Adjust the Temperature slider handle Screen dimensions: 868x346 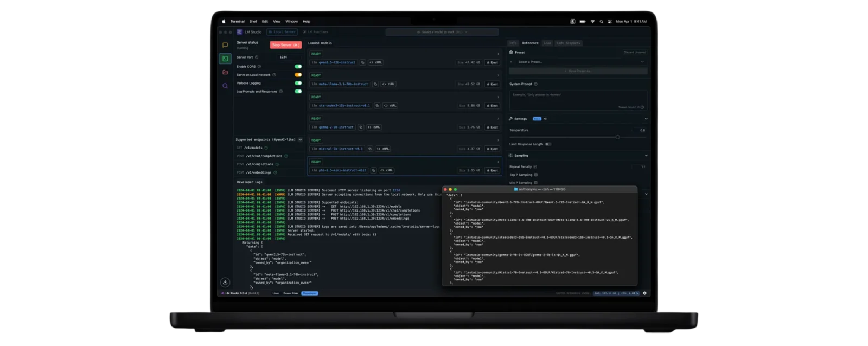click(x=617, y=137)
